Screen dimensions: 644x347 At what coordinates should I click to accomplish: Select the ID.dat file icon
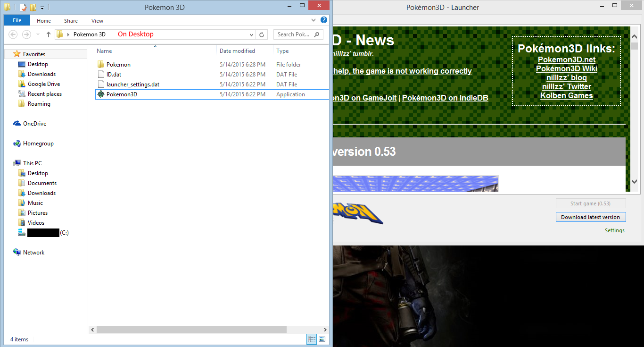pyautogui.click(x=100, y=75)
